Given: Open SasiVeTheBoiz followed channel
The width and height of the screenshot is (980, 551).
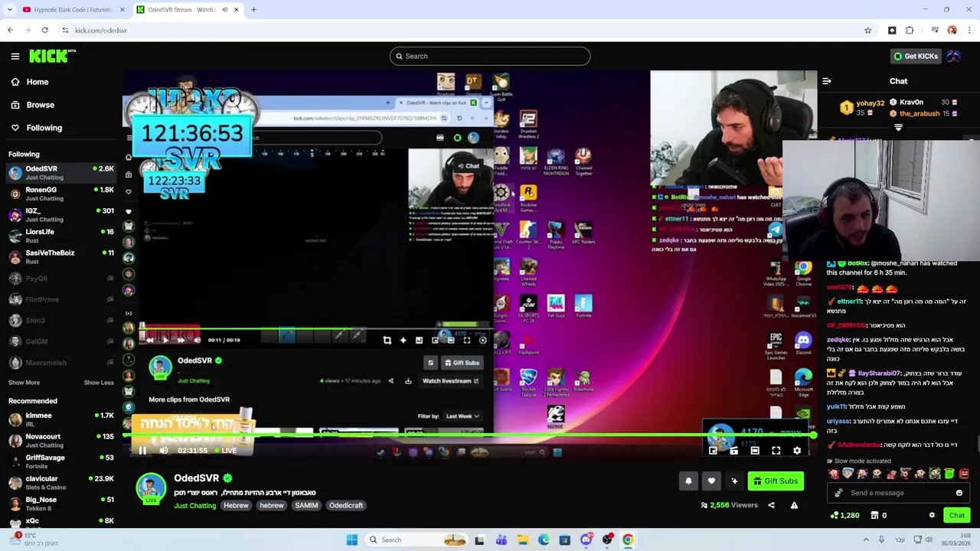Looking at the screenshot, I should 61,257.
